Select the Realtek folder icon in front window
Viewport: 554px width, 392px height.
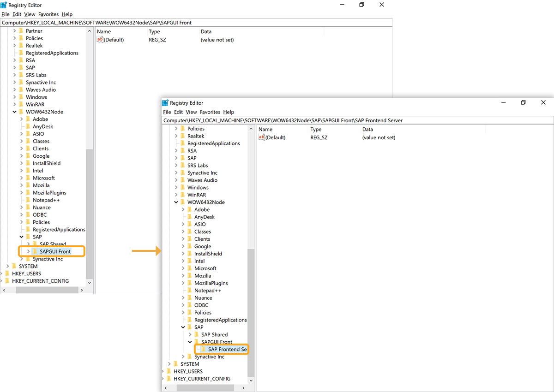pos(182,136)
